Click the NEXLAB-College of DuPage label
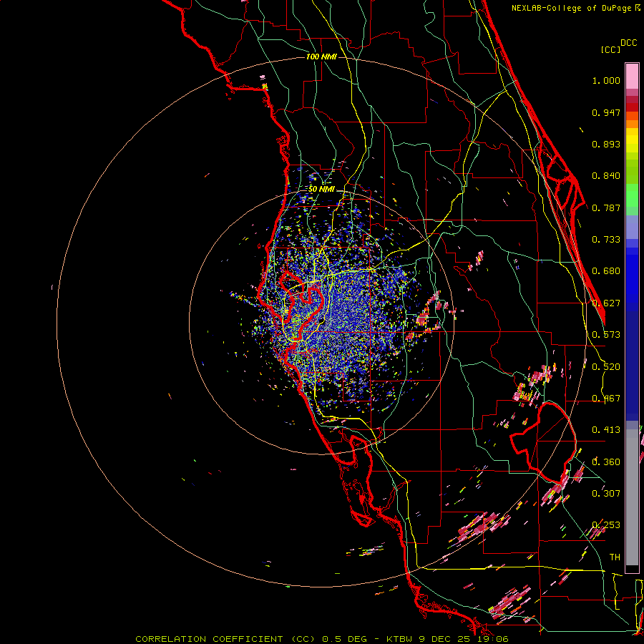The image size is (644, 644). click(571, 8)
